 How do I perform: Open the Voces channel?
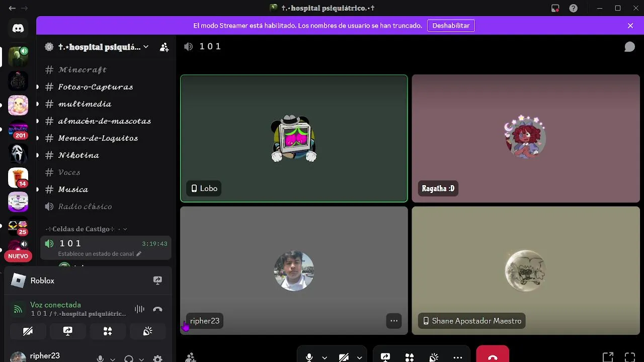[106, 172]
